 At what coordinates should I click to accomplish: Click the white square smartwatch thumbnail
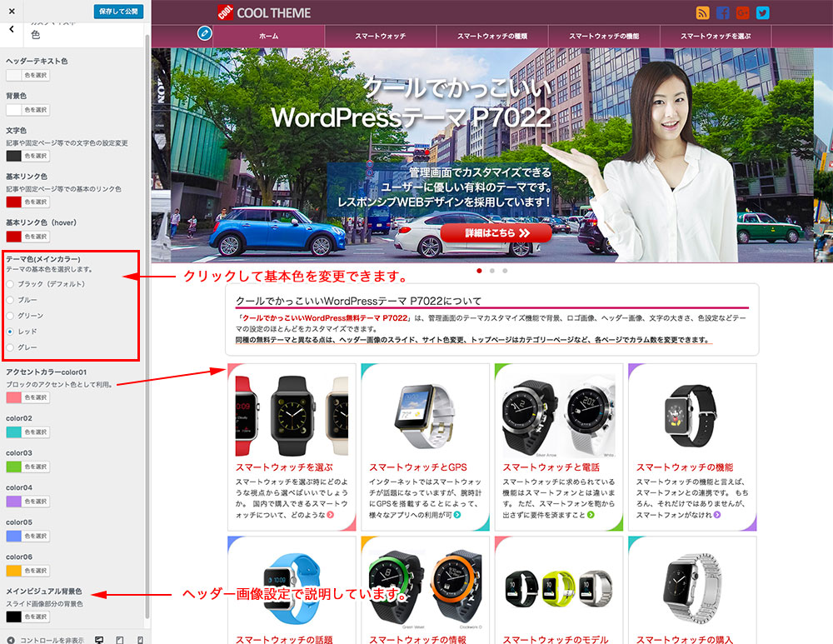[426, 415]
